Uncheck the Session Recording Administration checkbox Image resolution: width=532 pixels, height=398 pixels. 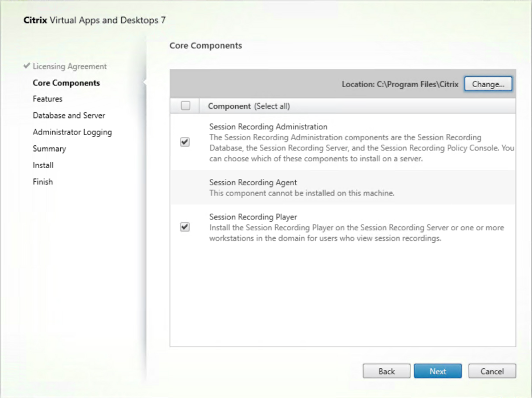point(185,142)
